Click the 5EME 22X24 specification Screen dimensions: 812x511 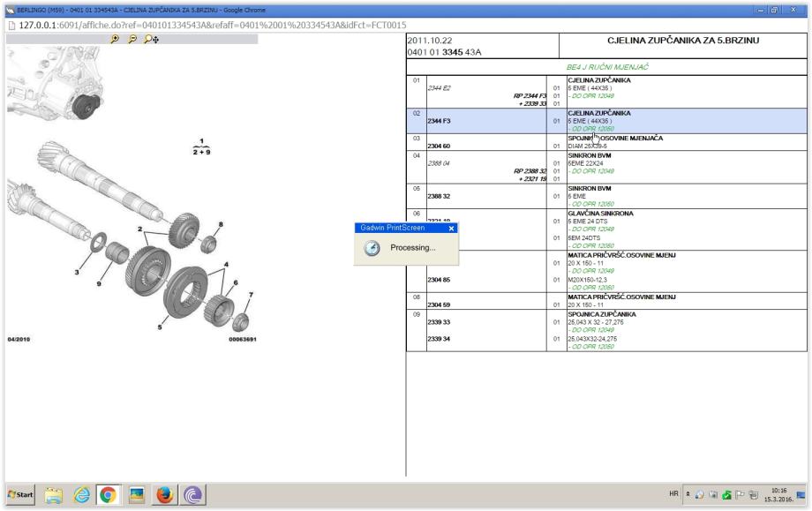click(585, 163)
